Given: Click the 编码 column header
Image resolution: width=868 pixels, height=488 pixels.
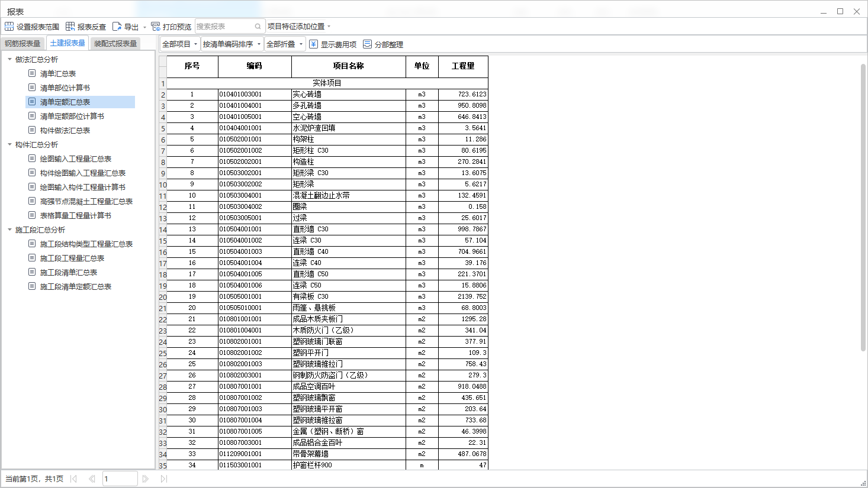Looking at the screenshot, I should (255, 66).
